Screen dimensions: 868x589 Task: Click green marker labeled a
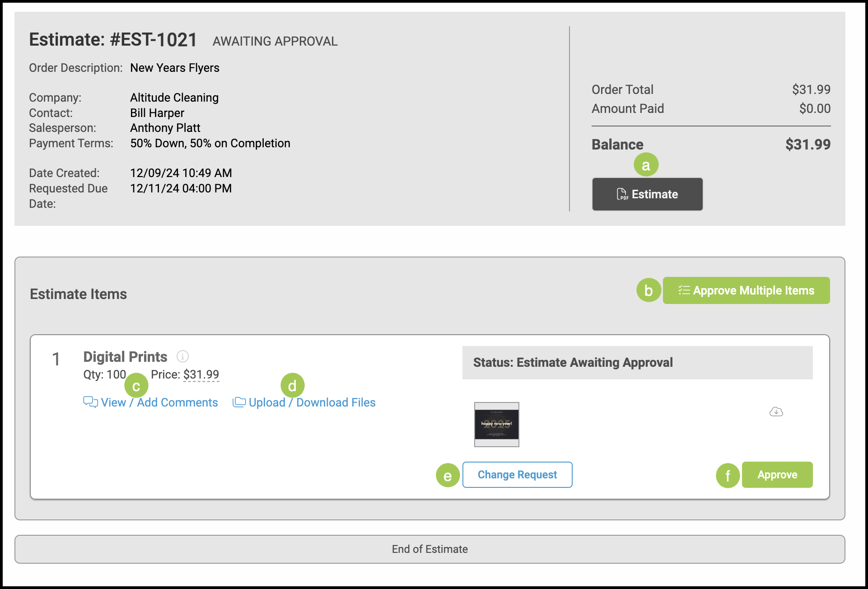coord(646,165)
